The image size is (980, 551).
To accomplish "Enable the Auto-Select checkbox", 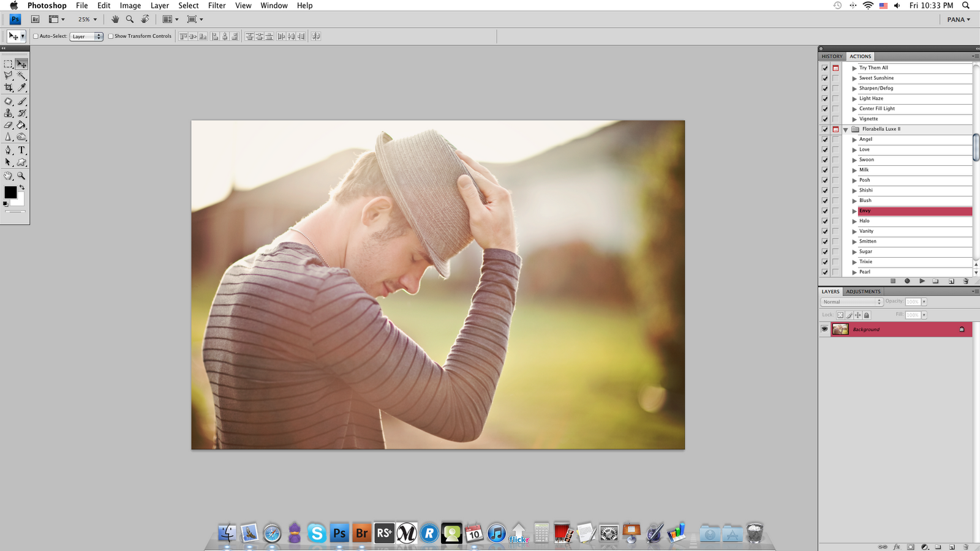I will 36,36.
